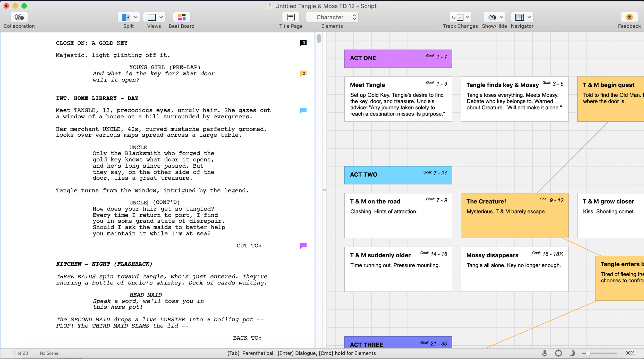Click the Goal 7 - 21 label on ACT TWO
644x359 pixels.
435,173
